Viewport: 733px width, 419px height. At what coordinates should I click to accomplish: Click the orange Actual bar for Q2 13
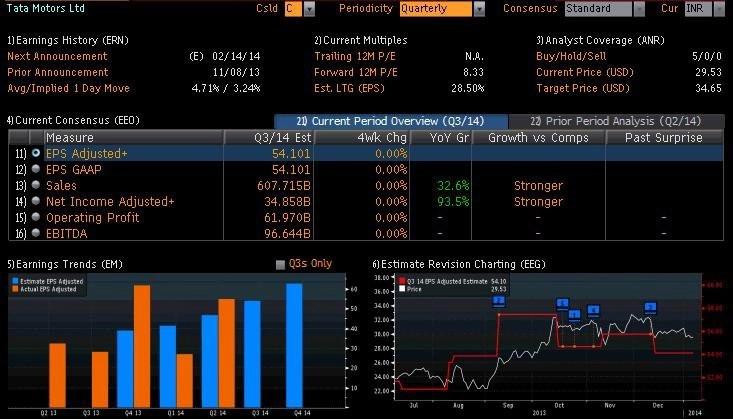pyautogui.click(x=57, y=375)
